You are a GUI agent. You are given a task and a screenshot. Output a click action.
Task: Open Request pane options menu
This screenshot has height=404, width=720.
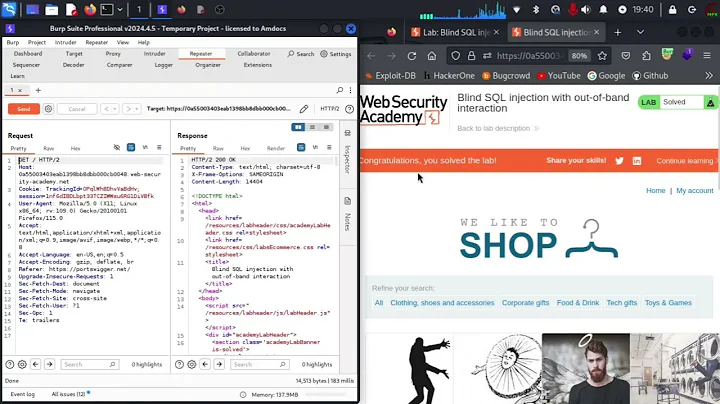[159, 147]
